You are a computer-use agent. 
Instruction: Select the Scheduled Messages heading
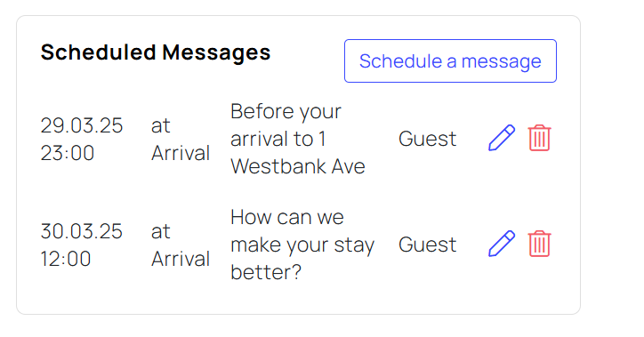point(156,52)
